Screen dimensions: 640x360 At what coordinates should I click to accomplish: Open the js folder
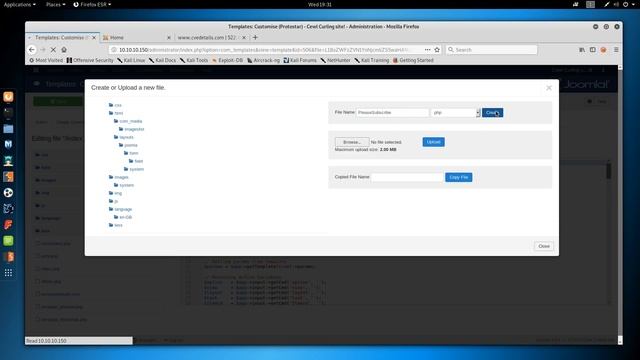coord(113,201)
